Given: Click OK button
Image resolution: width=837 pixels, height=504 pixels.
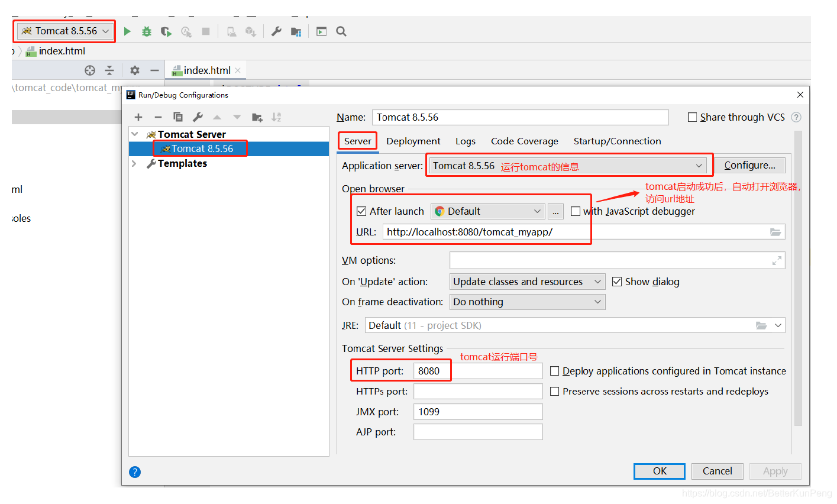Looking at the screenshot, I should click(x=660, y=471).
